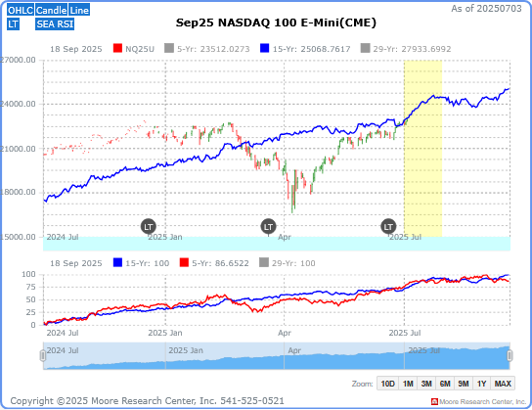Click the 24000.00 y-axis label
Screen dimensions: 532x410
(18, 104)
